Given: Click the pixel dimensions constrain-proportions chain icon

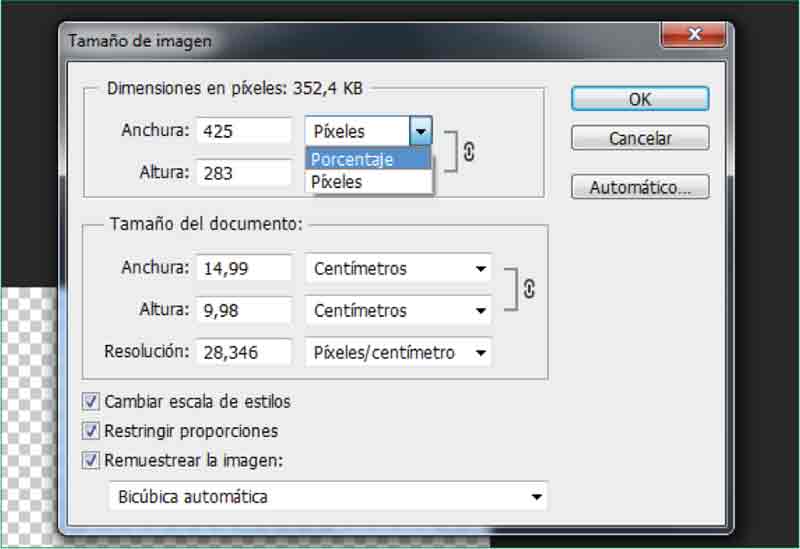Looking at the screenshot, I should pyautogui.click(x=468, y=151).
